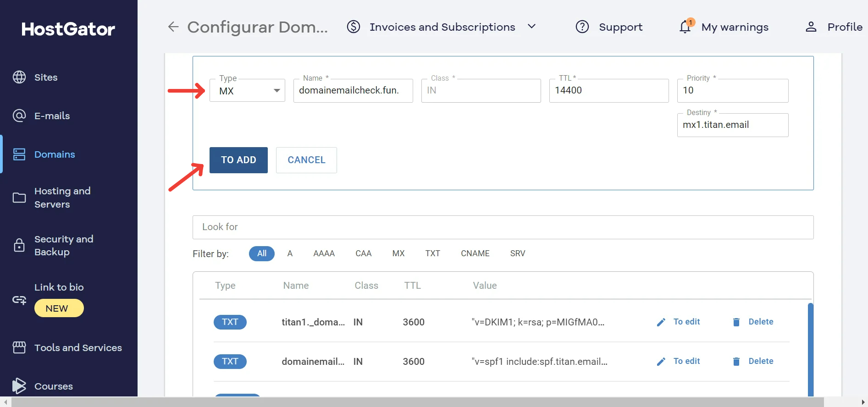Go back with the left arrow icon
Viewport: 868px width, 407px height.
pyautogui.click(x=173, y=27)
